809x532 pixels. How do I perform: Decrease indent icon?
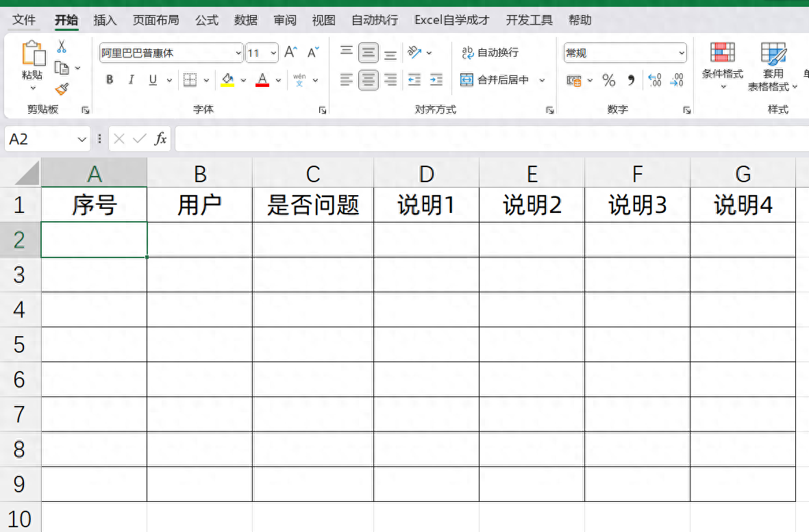pos(414,79)
